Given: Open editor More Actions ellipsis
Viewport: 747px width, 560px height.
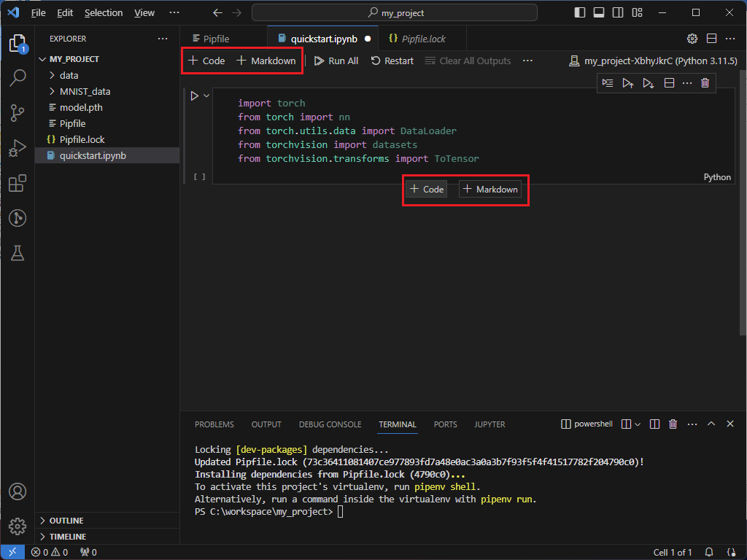Looking at the screenshot, I should (729, 39).
